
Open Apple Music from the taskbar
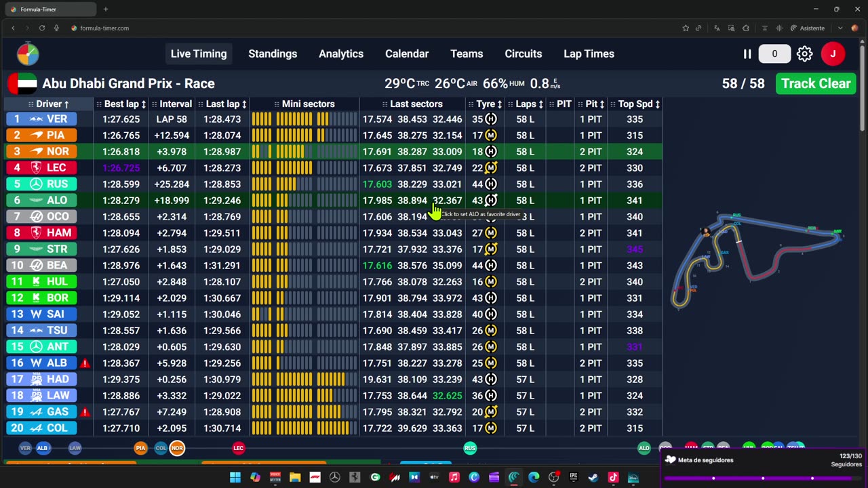click(454, 477)
